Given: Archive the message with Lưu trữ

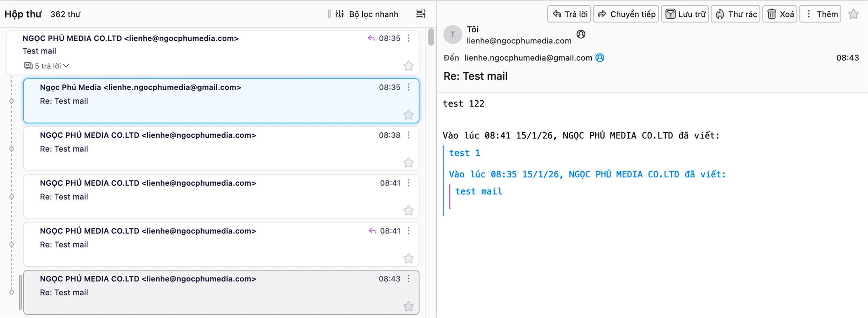Looking at the screenshot, I should (x=685, y=14).
